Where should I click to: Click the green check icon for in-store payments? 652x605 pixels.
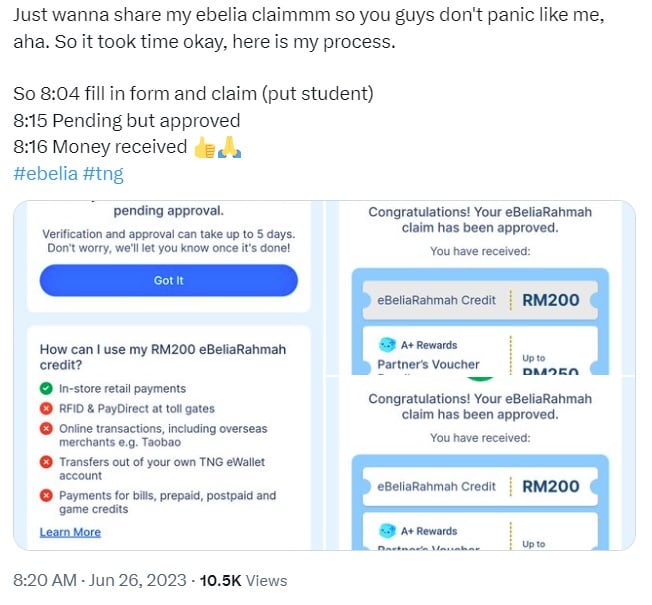[46, 388]
